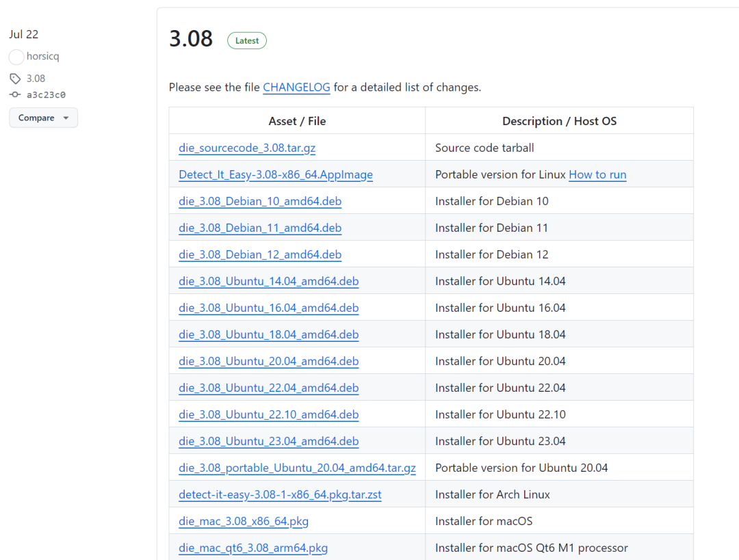The image size is (739, 560).
Task: Expand the Compare dropdown
Action: [43, 118]
